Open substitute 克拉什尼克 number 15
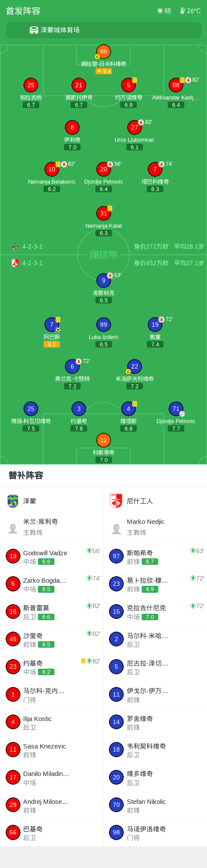 coord(155,612)
